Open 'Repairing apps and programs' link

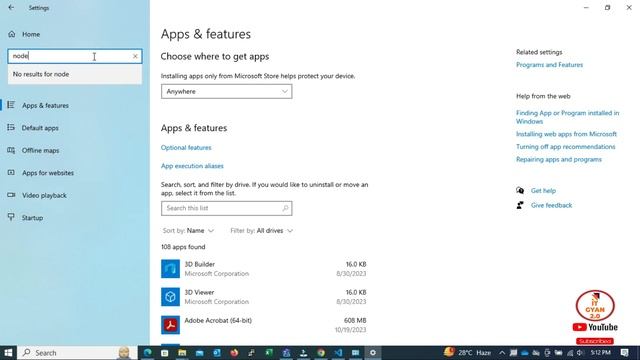(559, 159)
